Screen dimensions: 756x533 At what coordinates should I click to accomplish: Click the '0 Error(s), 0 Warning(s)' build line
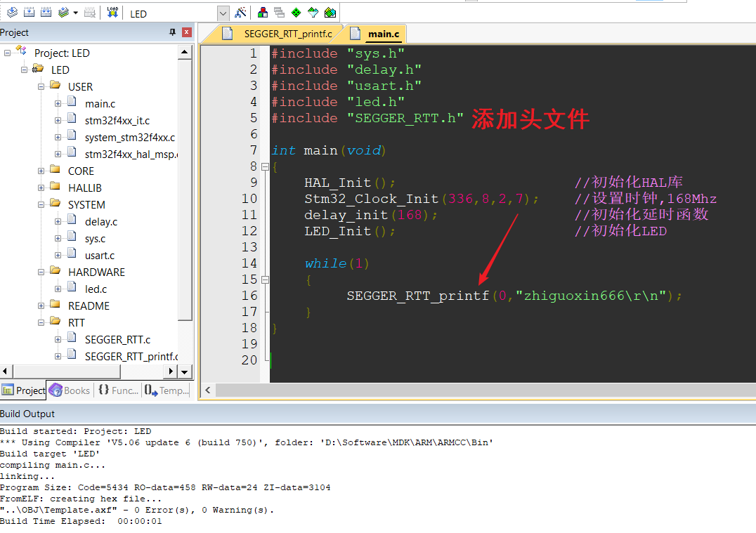coord(137,510)
